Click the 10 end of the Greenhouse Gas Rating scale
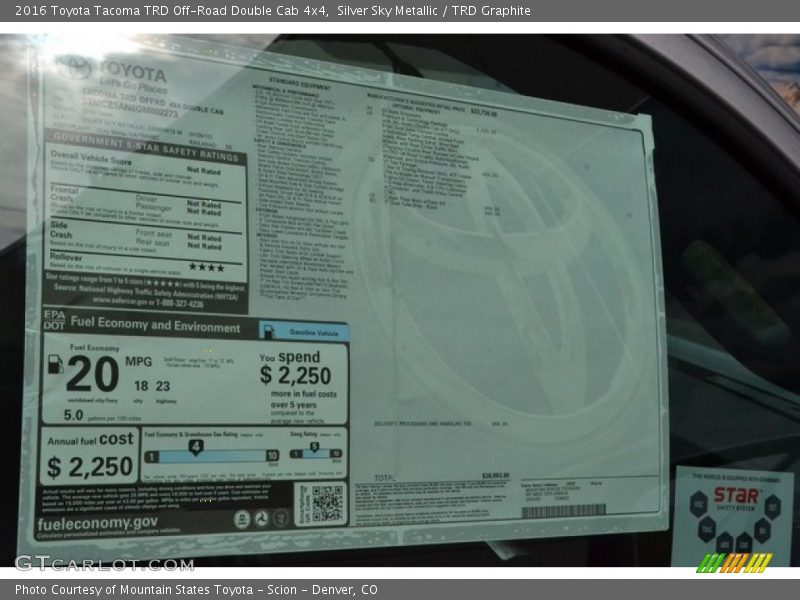 (x=272, y=455)
